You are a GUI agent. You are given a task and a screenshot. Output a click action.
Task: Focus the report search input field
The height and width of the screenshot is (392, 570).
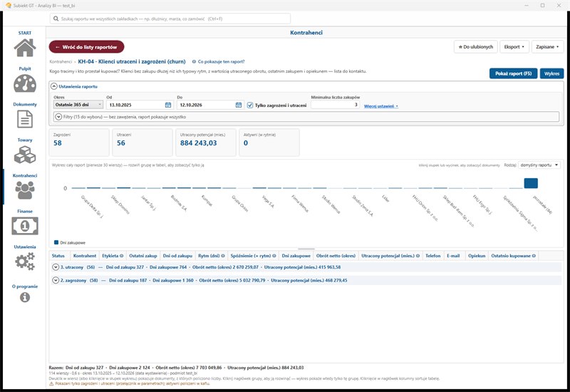(x=170, y=19)
